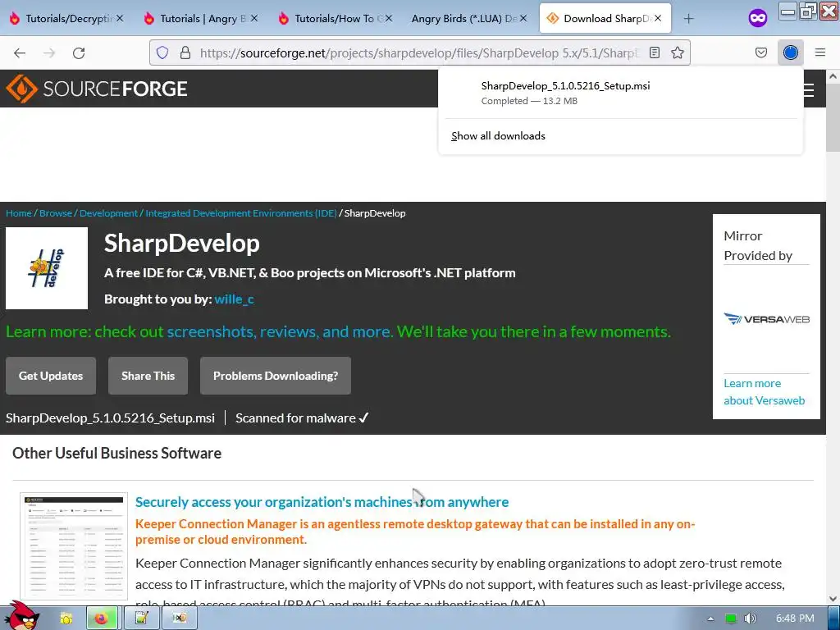Open the completed SharpDevelop_5.1.0.5216_Setup.msi download

tap(620, 93)
